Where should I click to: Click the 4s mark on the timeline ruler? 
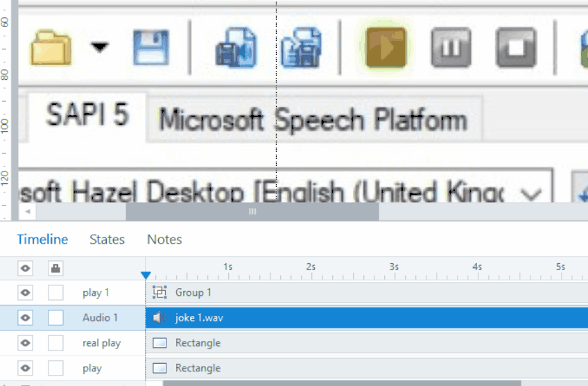pyautogui.click(x=477, y=267)
